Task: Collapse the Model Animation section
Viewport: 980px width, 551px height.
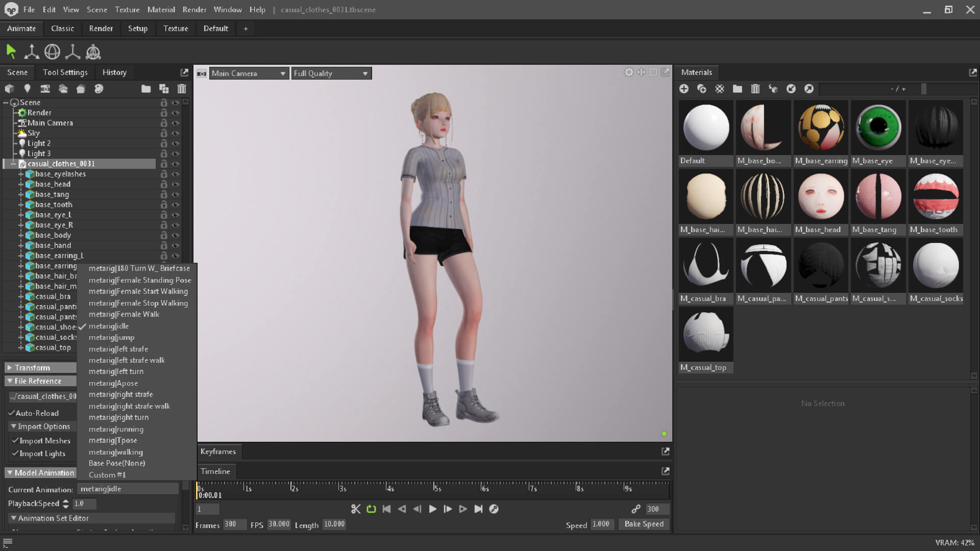Action: (10, 472)
